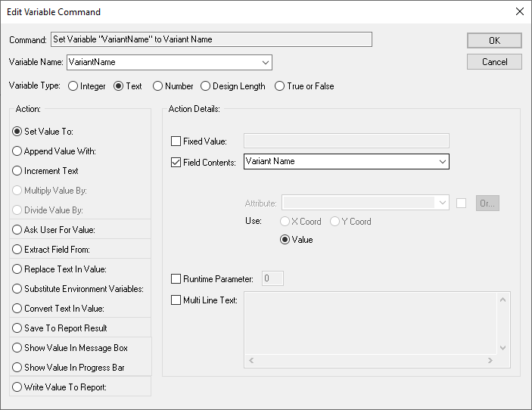Click the OK button
532x410 pixels.
coord(494,41)
